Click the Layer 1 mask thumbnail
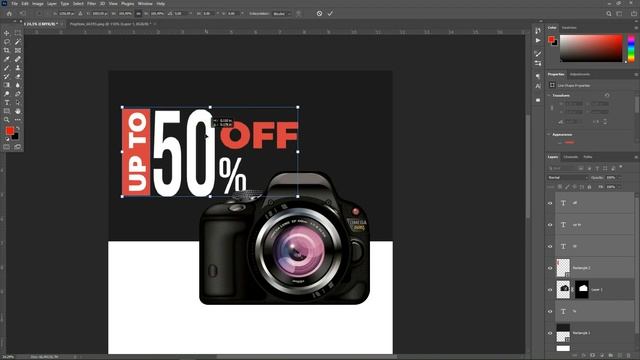The image size is (640, 360). tap(582, 289)
